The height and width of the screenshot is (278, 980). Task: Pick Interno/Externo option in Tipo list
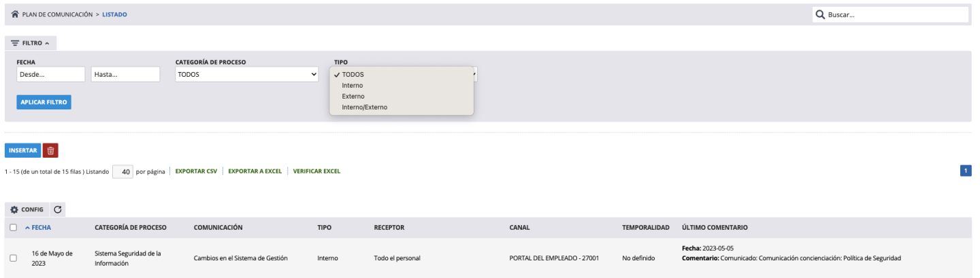[x=365, y=107]
